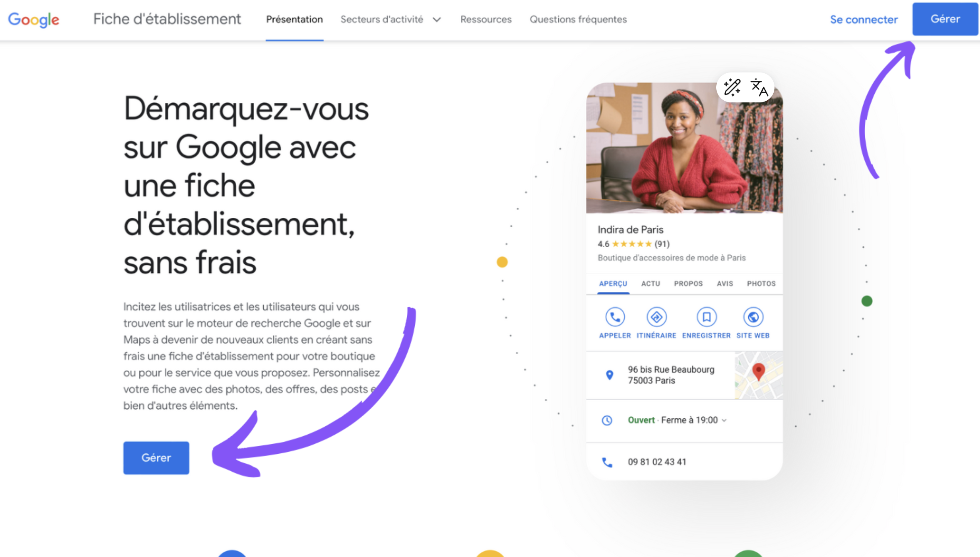The height and width of the screenshot is (557, 980).
Task: Click the Itinéraire directions icon
Action: point(656,317)
